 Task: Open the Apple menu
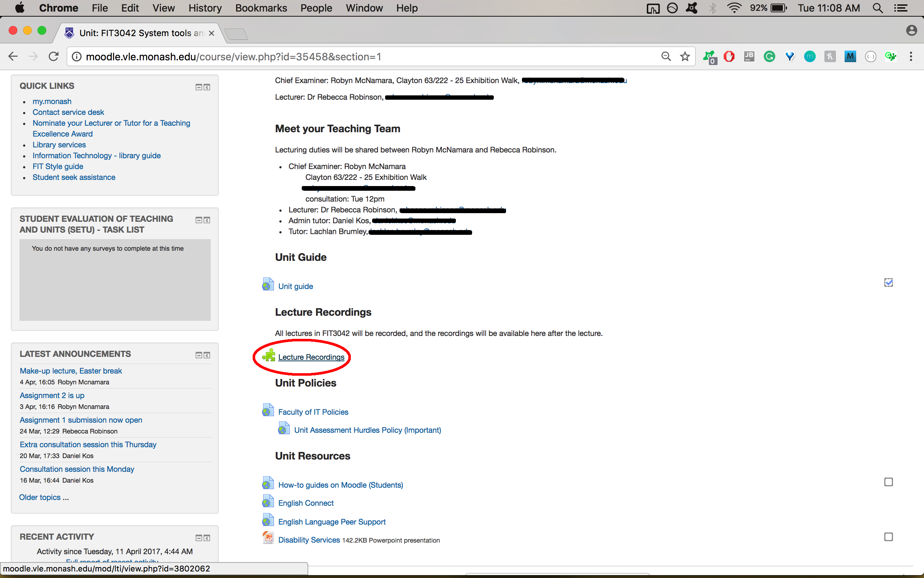coord(19,8)
